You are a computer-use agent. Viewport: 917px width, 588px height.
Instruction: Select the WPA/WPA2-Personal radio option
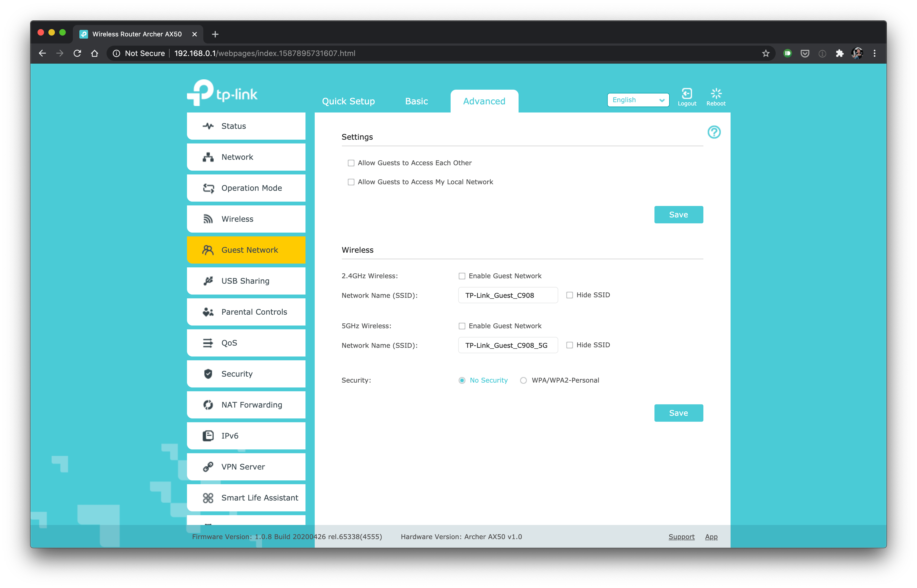523,380
